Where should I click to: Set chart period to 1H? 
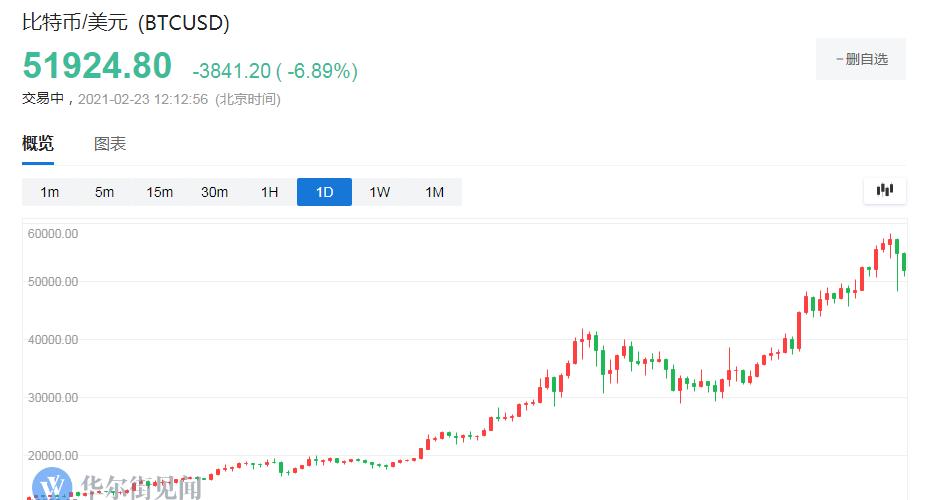(269, 192)
